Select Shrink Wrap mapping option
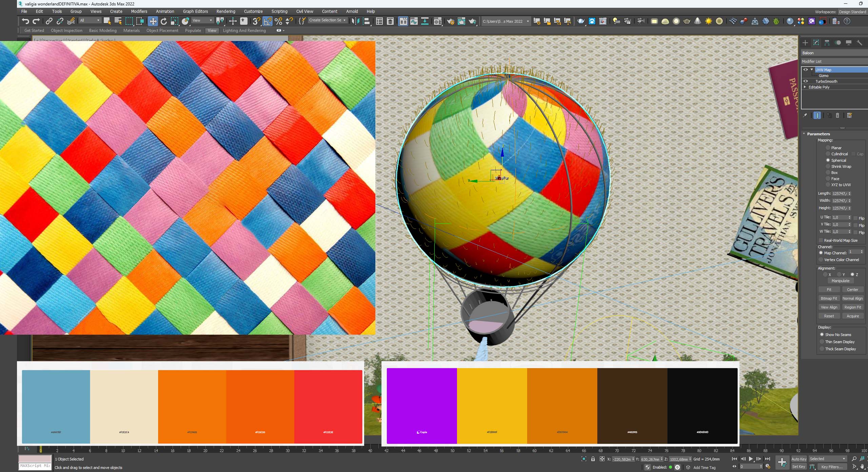Image resolution: width=868 pixels, height=472 pixels. click(828, 166)
